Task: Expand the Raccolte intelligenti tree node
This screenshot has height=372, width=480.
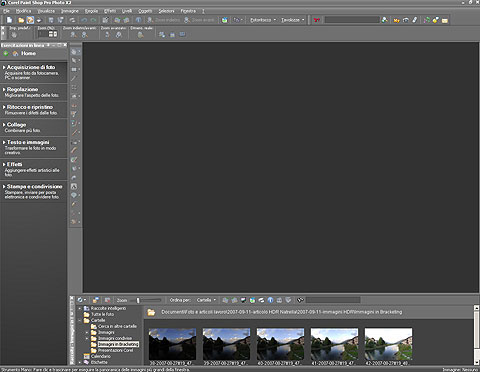Action: 80,308
